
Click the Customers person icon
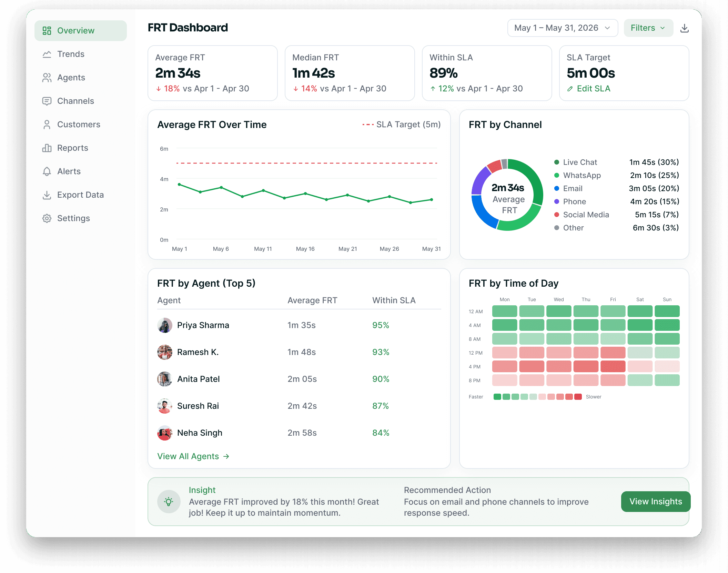point(47,125)
